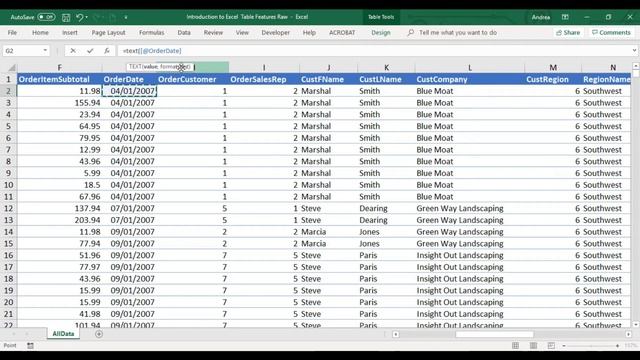This screenshot has height=360, width=640.
Task: Click Tell me what you want to do
Action: click(458, 32)
